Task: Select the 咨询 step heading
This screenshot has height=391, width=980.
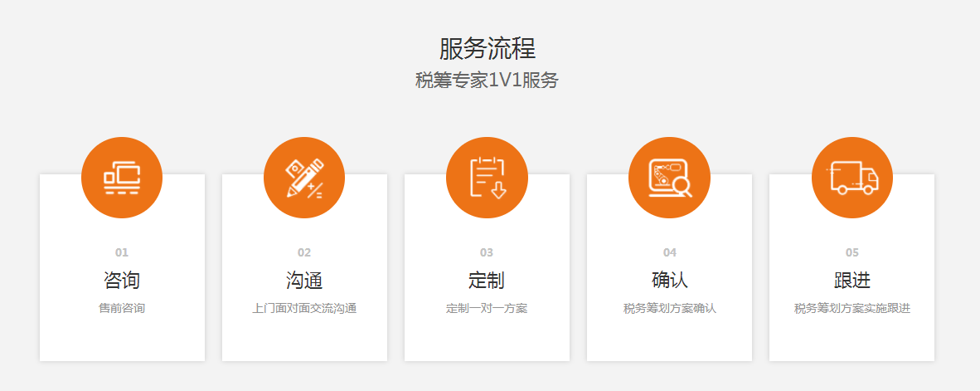Action: tap(122, 280)
